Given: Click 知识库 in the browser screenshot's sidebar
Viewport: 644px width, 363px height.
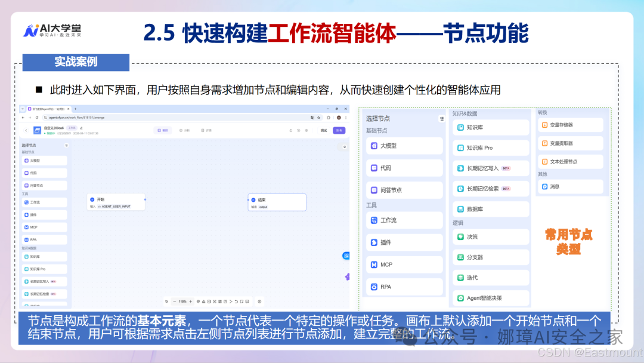Looking at the screenshot, I should (45, 257).
